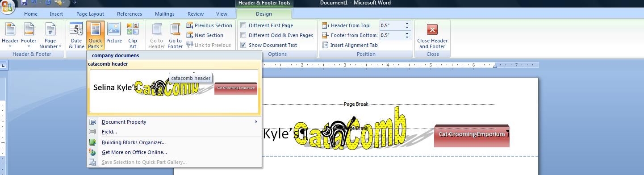Click the Go to Footer icon
This screenshot has height=175, width=644.
[175, 29]
